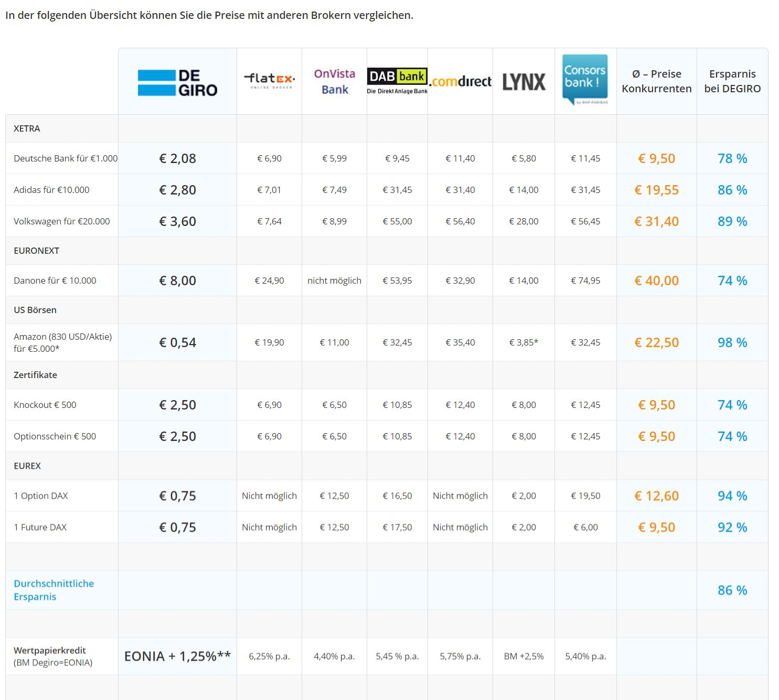Click Consorsbank credit rate 5,40% p.a.

585,656
